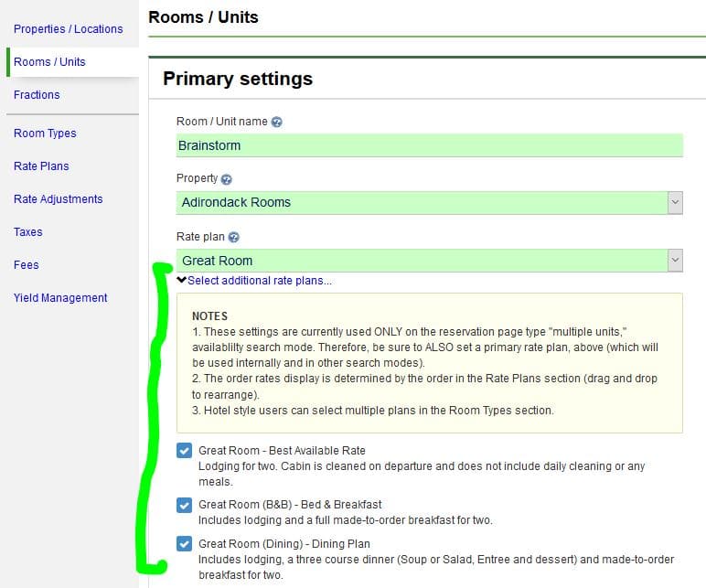This screenshot has height=588, width=706.
Task: Click the help icon beside Room / Unit name
Action: 276,122
